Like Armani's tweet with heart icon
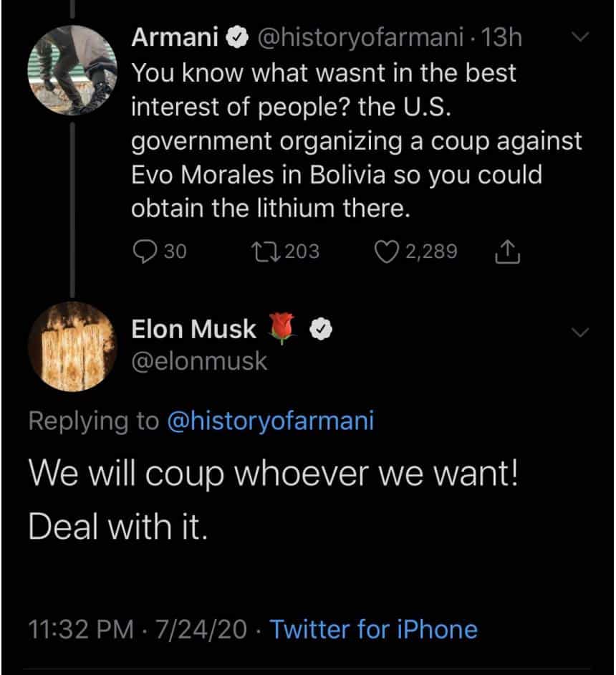 (x=387, y=251)
